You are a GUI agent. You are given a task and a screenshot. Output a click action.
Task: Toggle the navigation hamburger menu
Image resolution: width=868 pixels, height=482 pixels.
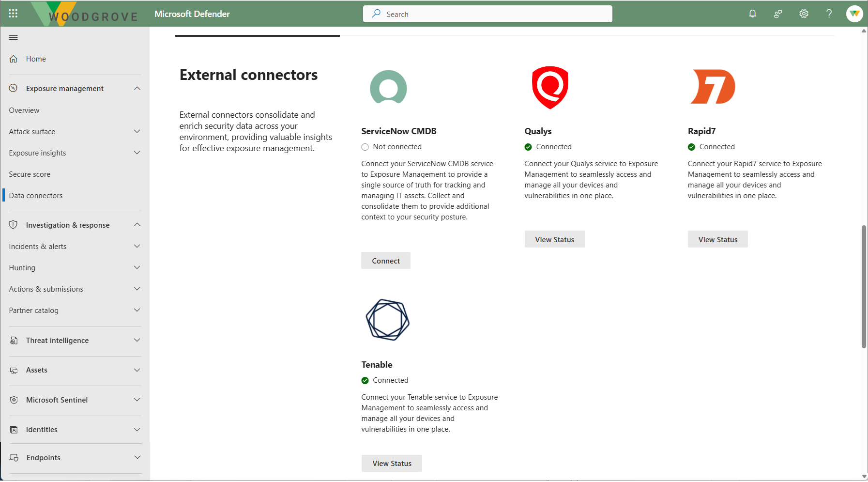[x=14, y=37]
